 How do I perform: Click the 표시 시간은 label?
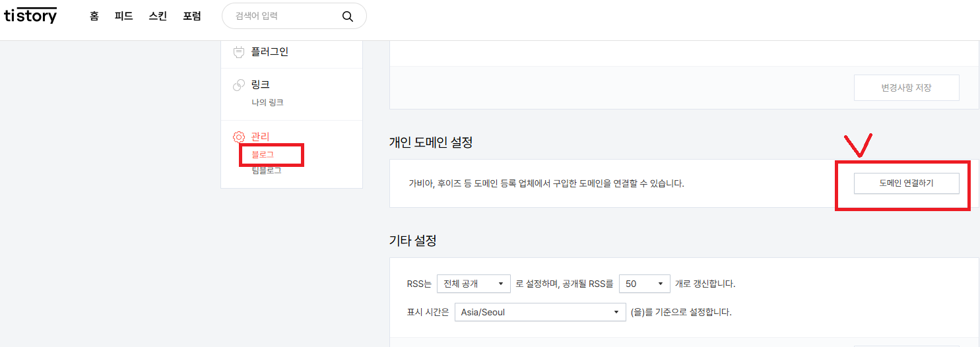pos(428,312)
